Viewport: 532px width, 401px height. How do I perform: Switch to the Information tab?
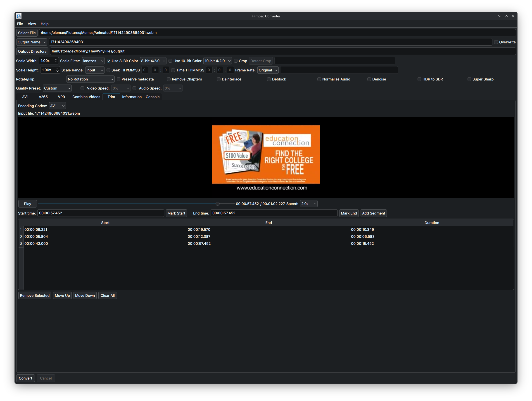[132, 97]
